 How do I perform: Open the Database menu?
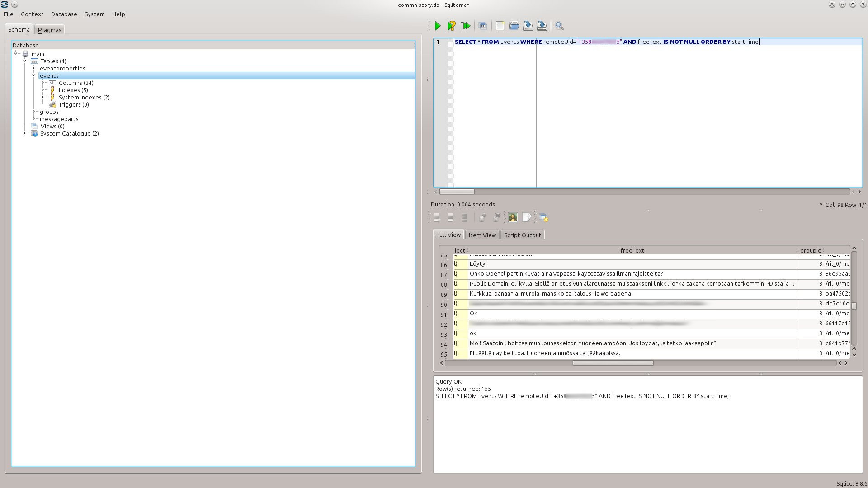pos(64,14)
